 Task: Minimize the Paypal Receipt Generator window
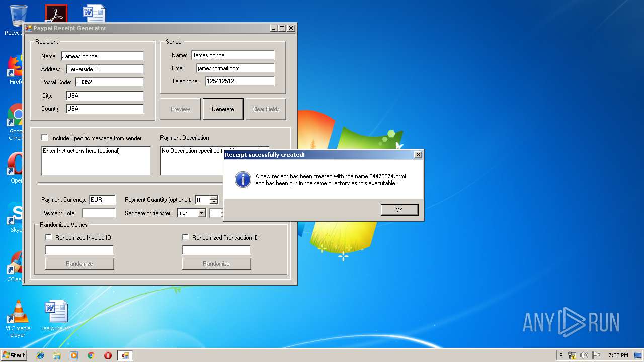(x=274, y=28)
